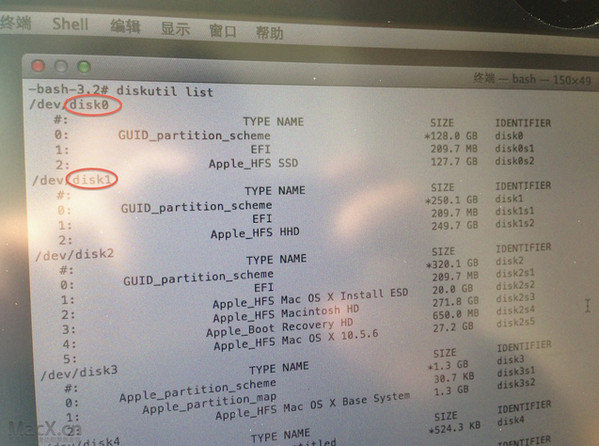Click the disk3s2 identifier
The image size is (599, 446).
tap(516, 384)
